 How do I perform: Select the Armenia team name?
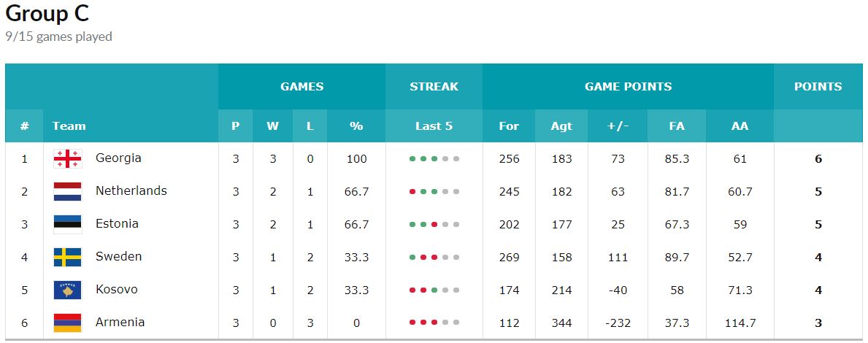click(x=120, y=322)
